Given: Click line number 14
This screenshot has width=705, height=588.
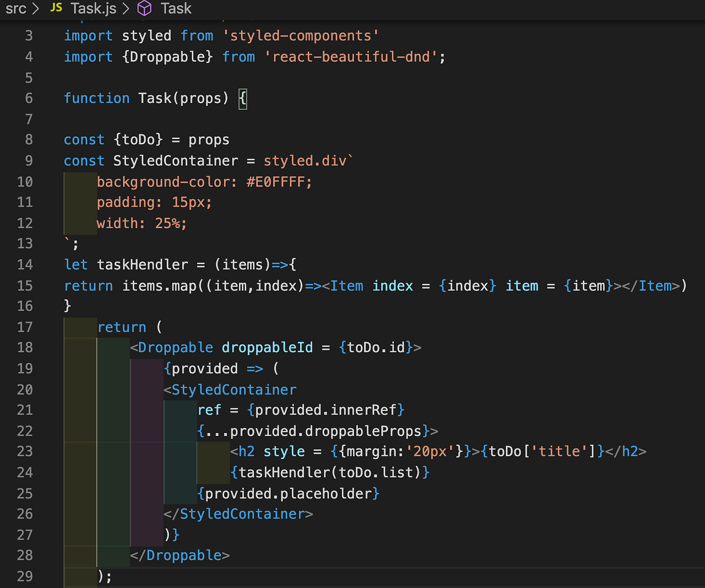Looking at the screenshot, I should click(25, 265).
